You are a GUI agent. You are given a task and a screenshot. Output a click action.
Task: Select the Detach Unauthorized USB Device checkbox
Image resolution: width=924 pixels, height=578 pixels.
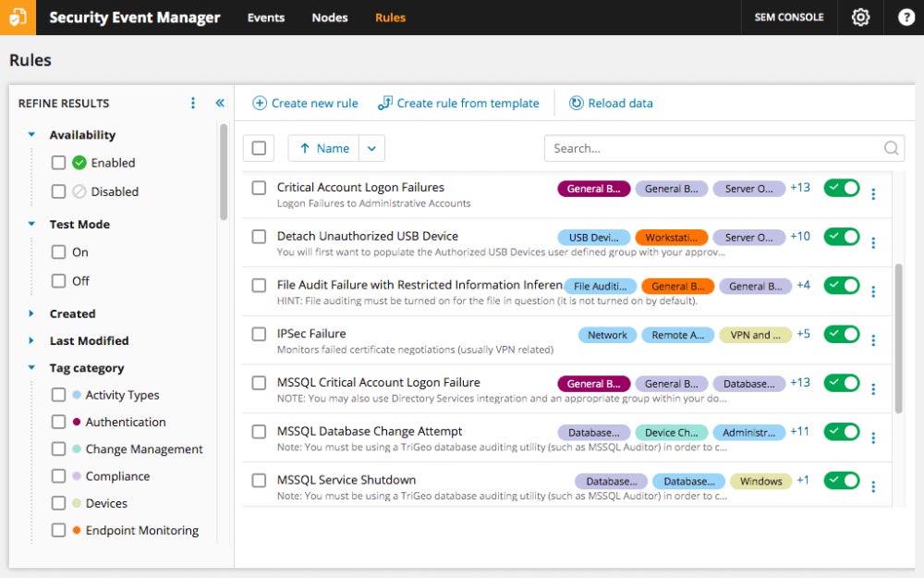pyautogui.click(x=259, y=237)
